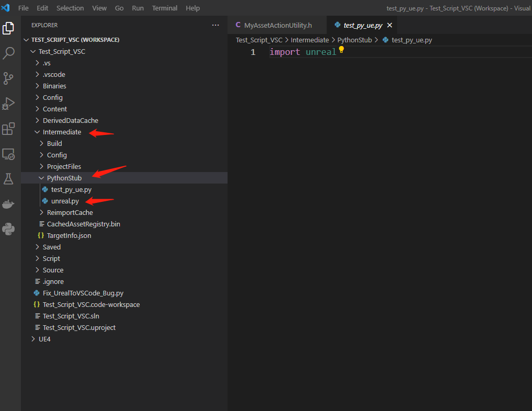This screenshot has width=532, height=411.
Task: Close the test_py_ue.py editor tab
Action: click(390, 25)
